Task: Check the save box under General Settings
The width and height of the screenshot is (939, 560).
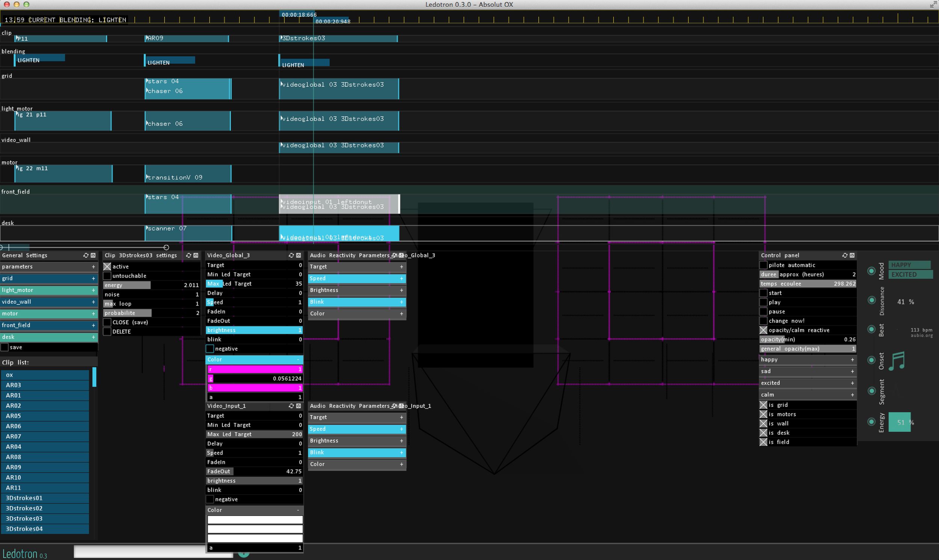Action: click(x=5, y=348)
